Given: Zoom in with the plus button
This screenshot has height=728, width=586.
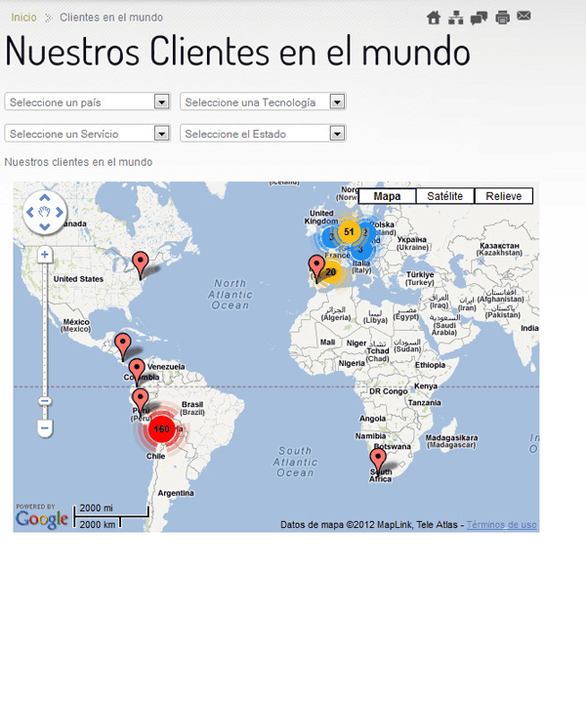Looking at the screenshot, I should point(45,255).
